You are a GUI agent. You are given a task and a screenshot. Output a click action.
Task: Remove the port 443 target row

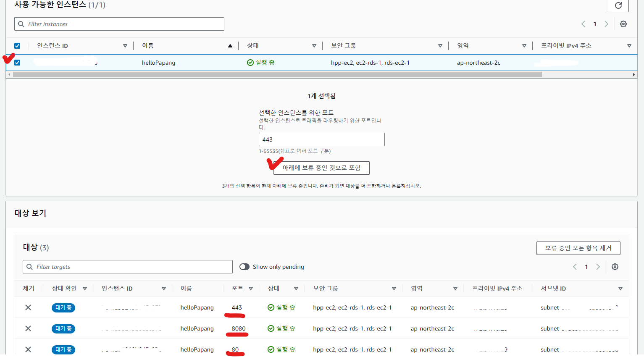point(28,307)
